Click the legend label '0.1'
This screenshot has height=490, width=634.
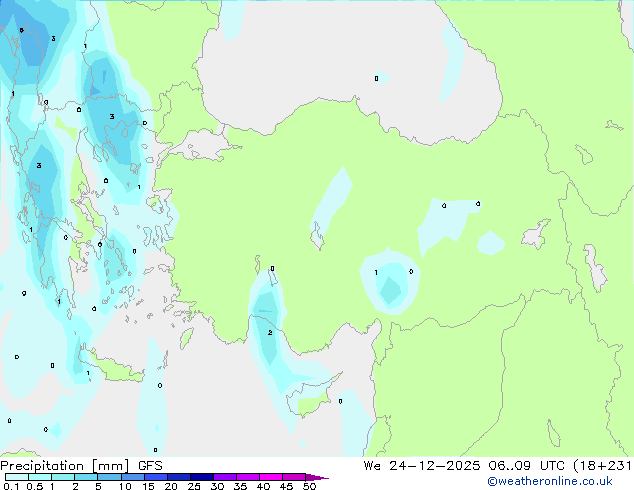(x=11, y=486)
